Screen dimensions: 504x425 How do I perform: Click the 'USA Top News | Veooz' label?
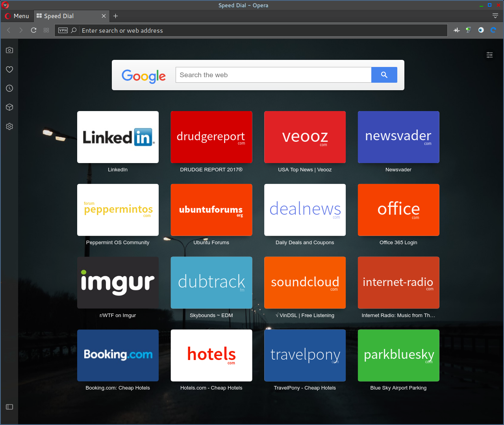(305, 170)
